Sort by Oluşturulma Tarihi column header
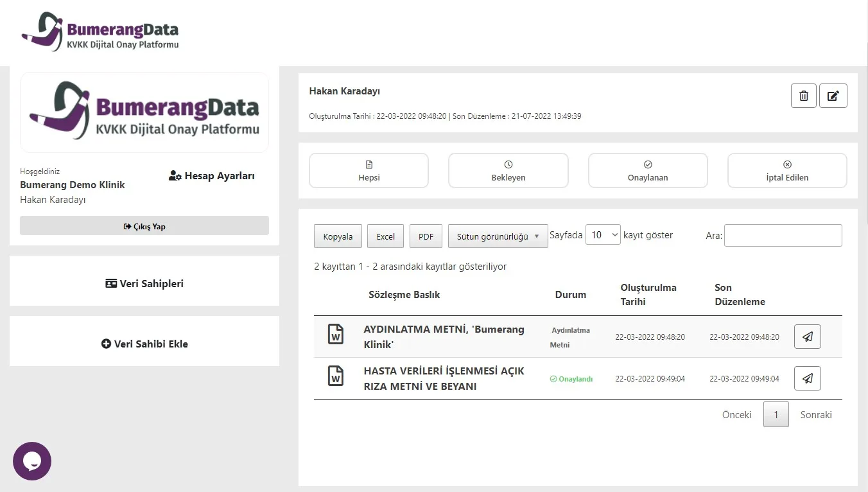 [x=648, y=295]
